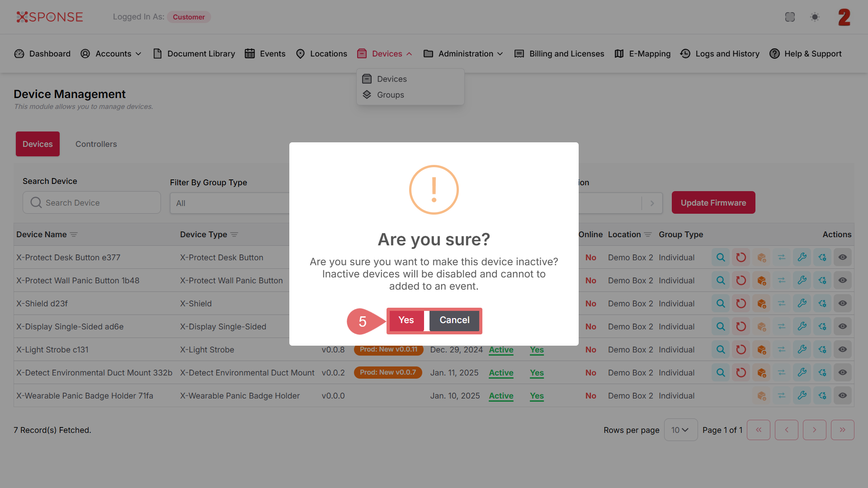Switch to the Controllers tab

pyautogui.click(x=96, y=144)
